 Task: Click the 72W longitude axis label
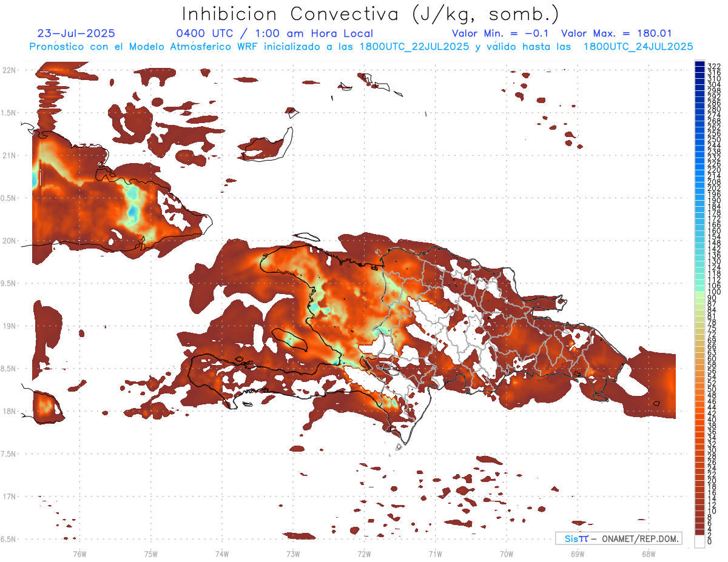(364, 553)
